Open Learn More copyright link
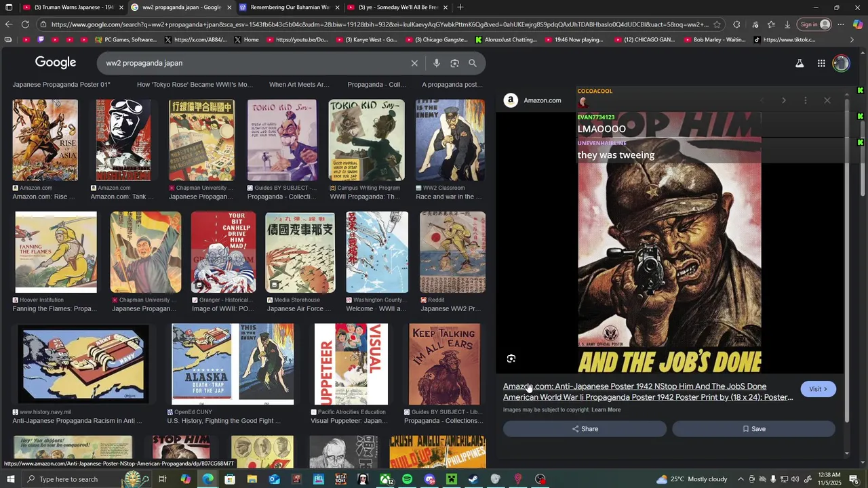868x488 pixels. [x=606, y=410]
